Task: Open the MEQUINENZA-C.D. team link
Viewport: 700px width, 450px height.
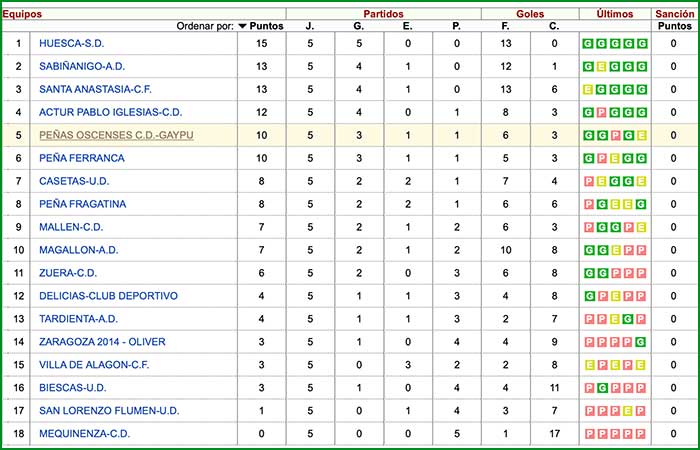Action: [84, 434]
